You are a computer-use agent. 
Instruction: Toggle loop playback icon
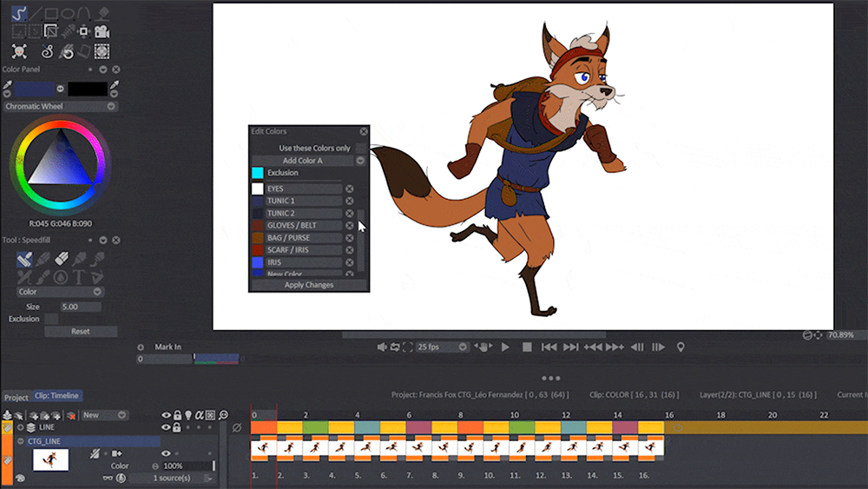click(395, 347)
